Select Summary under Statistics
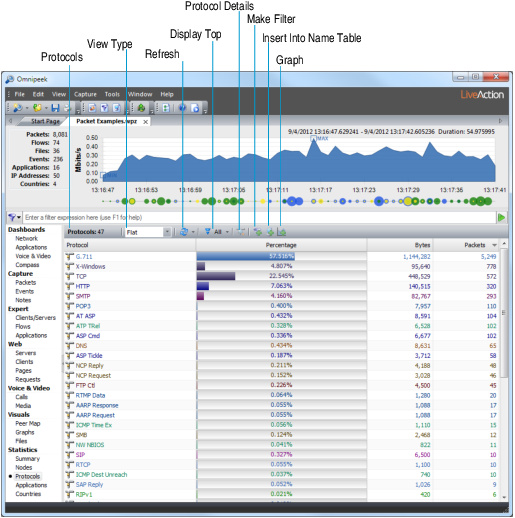 27,459
